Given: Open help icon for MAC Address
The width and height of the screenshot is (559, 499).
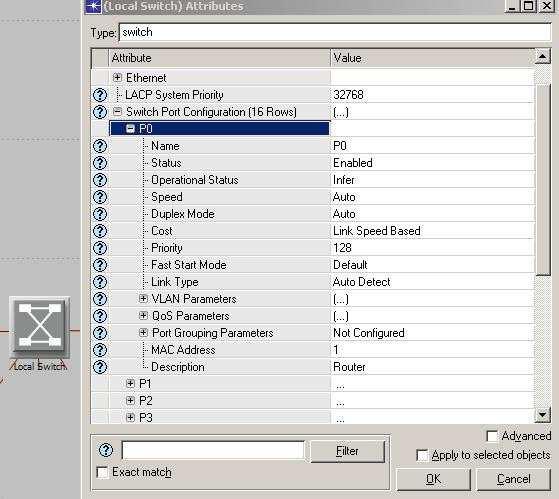Looking at the screenshot, I should 100,350.
